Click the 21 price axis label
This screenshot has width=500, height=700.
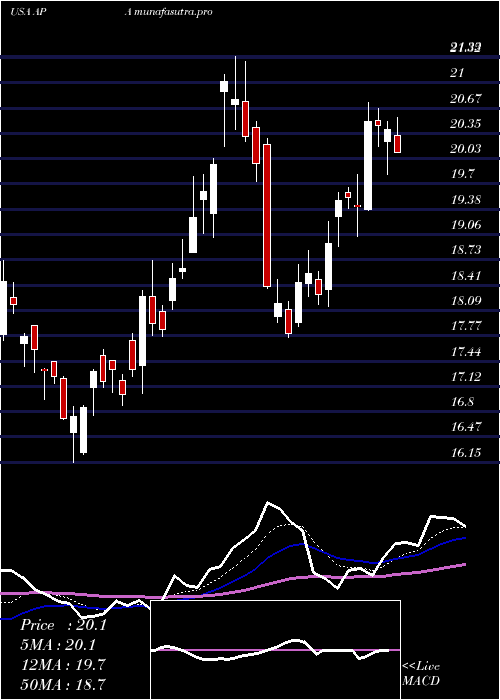point(458,73)
